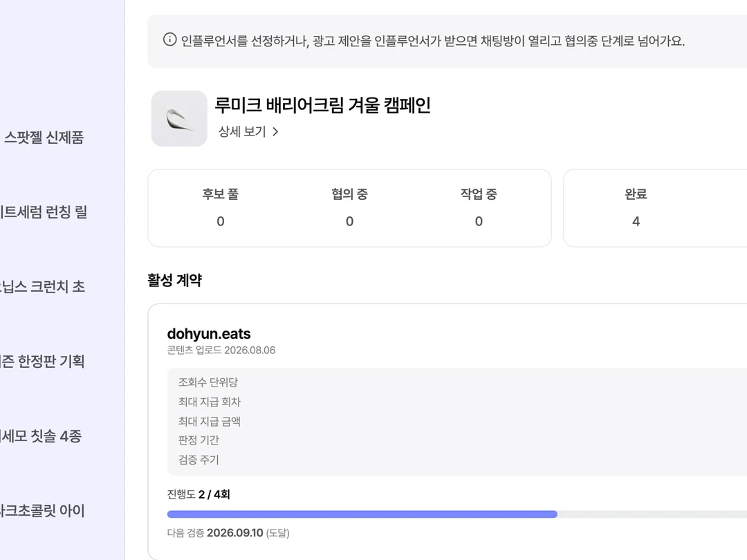Screen dimensions: 747x560
Task: Select the 작업 중 stage tab
Action: pos(479,207)
